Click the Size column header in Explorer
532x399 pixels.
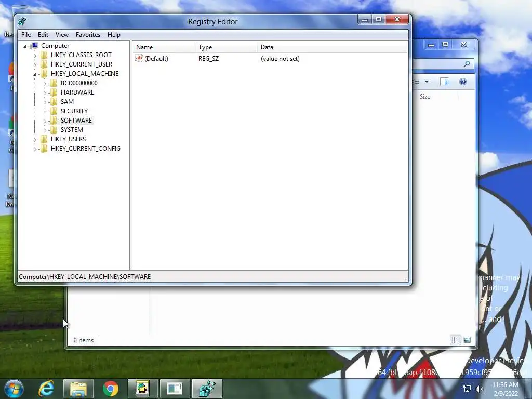tap(425, 96)
